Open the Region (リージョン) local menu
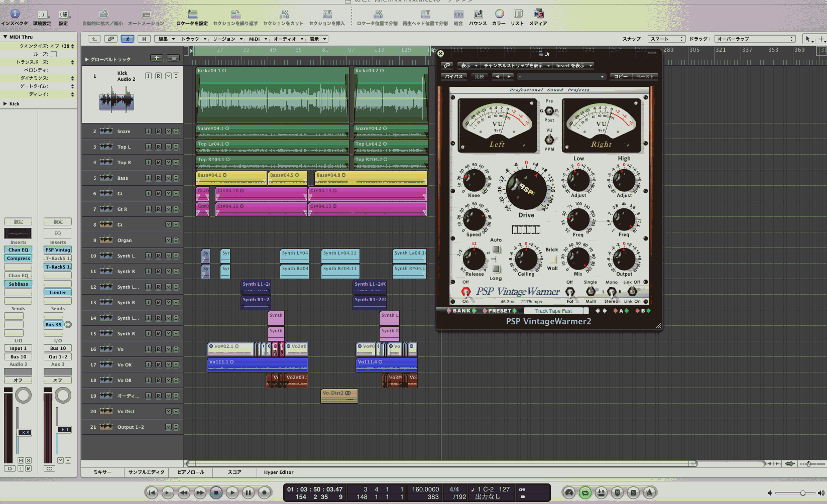The height and width of the screenshot is (504, 827). pos(227,39)
